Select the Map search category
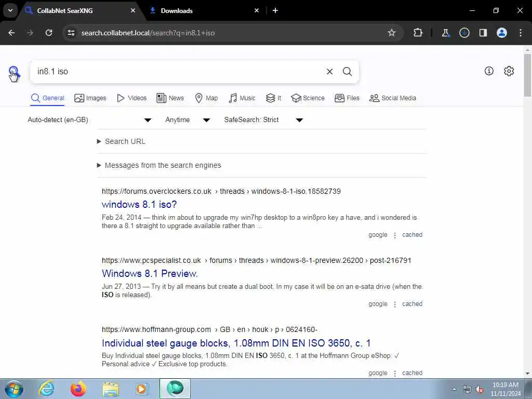 [206, 98]
